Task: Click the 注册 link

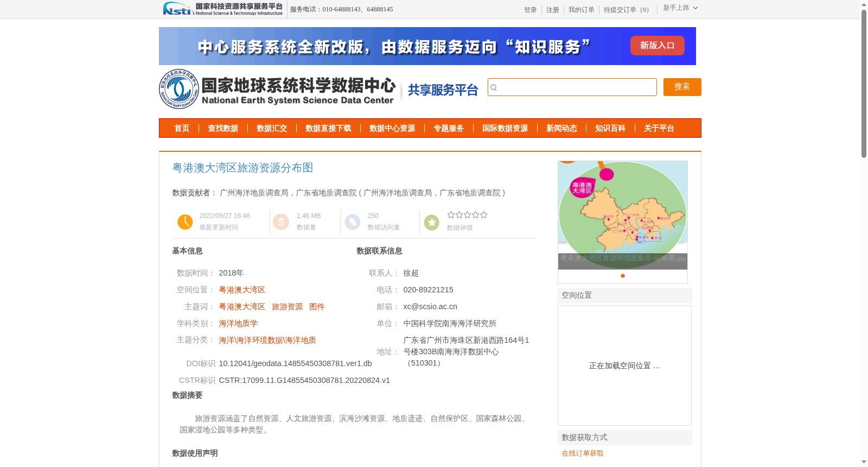Action: click(x=553, y=10)
